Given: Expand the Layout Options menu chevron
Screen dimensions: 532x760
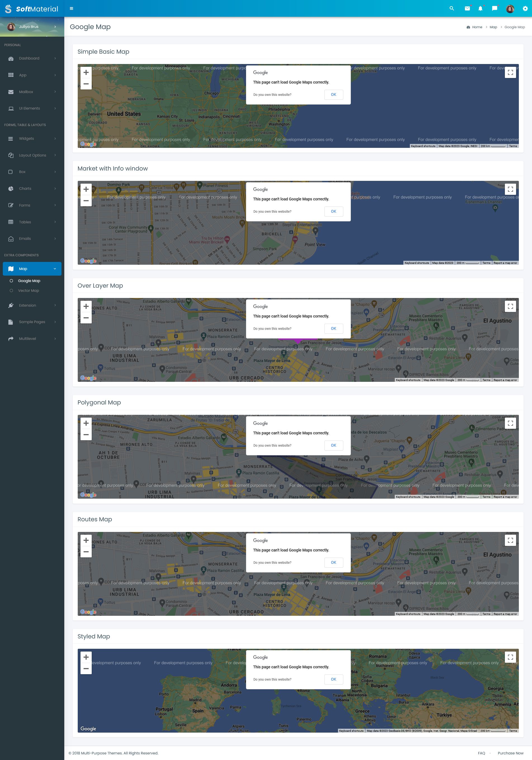Looking at the screenshot, I should click(x=55, y=155).
